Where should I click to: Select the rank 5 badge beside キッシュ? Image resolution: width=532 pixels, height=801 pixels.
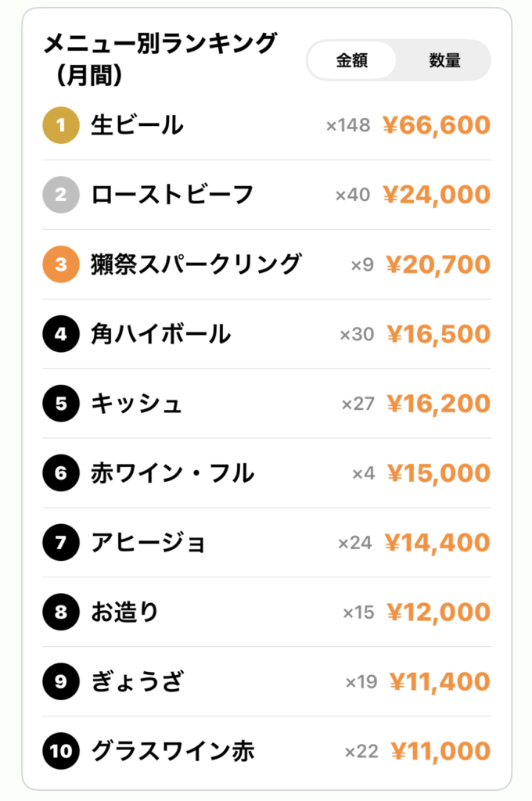[60, 404]
